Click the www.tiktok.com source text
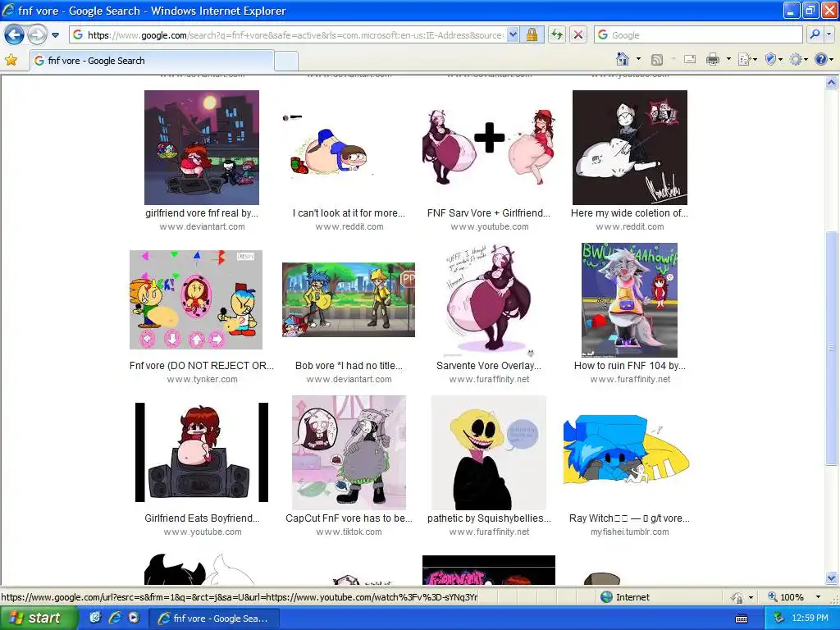Image resolution: width=840 pixels, height=630 pixels. [349, 532]
